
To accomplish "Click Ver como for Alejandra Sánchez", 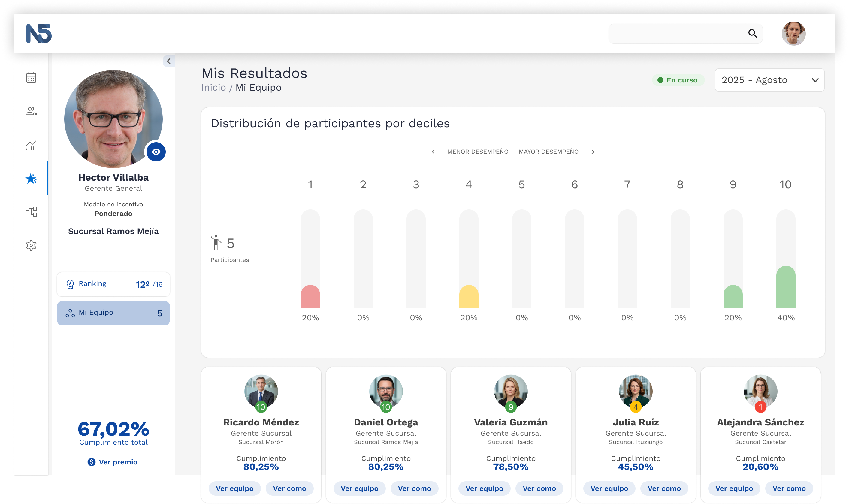I will [x=789, y=488].
